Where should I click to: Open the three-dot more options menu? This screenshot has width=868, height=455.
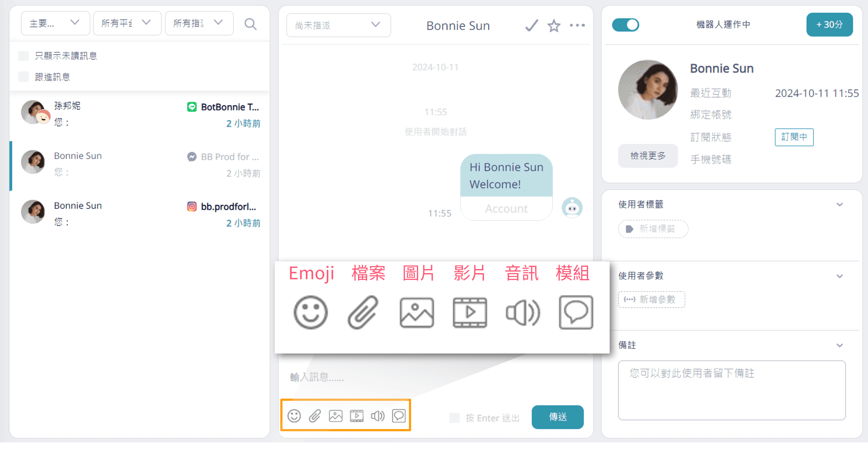[577, 25]
